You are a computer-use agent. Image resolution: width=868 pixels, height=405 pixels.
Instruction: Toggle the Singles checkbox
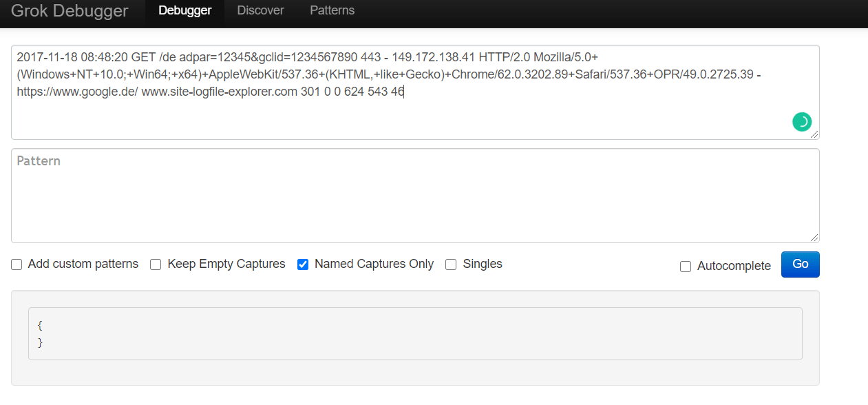click(x=452, y=264)
